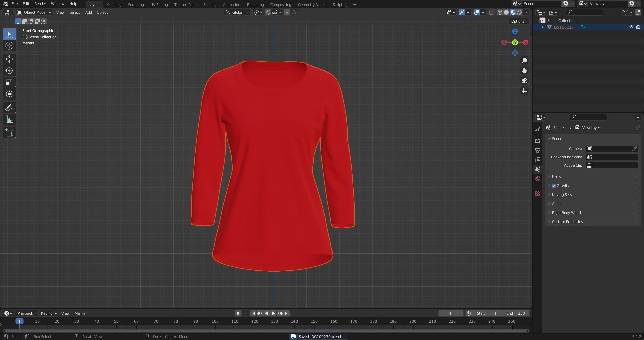
Task: Open Object Mode dropdown
Action: 35,12
